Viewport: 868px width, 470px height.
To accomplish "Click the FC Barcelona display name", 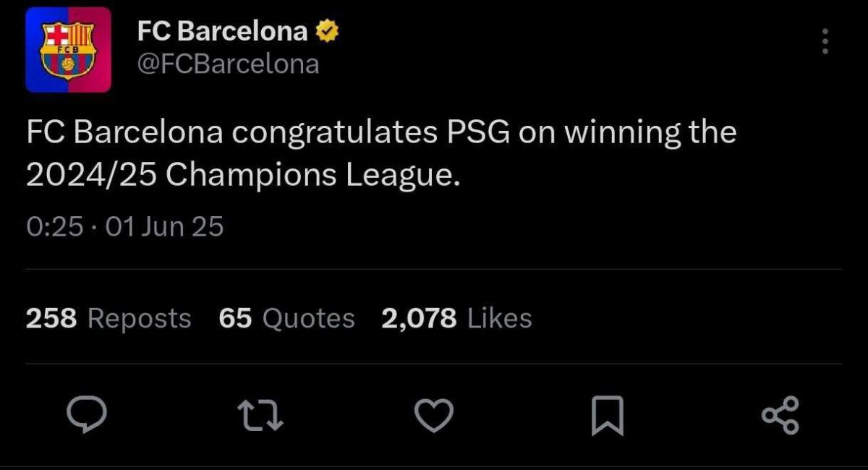I will 222,32.
